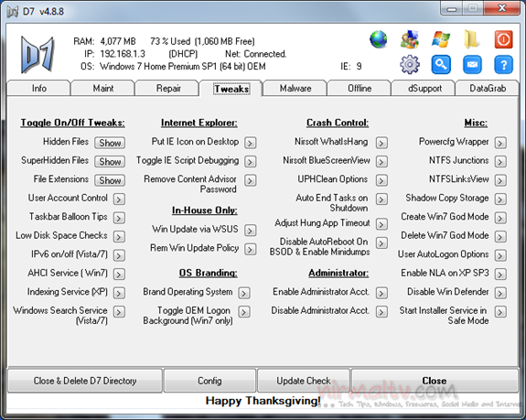Run Adjust Hung App Timeout arrow
The image size is (526, 420).
pyautogui.click(x=381, y=224)
